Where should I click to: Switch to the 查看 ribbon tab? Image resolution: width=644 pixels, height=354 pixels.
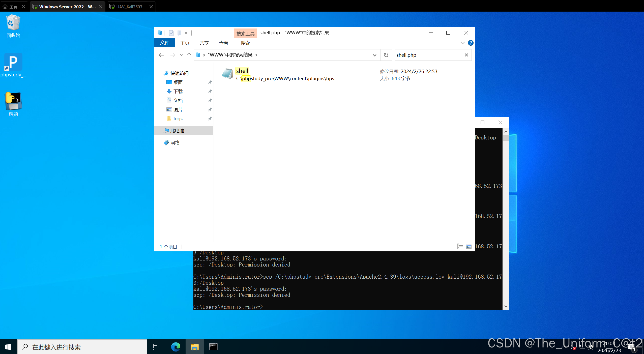pyautogui.click(x=223, y=43)
